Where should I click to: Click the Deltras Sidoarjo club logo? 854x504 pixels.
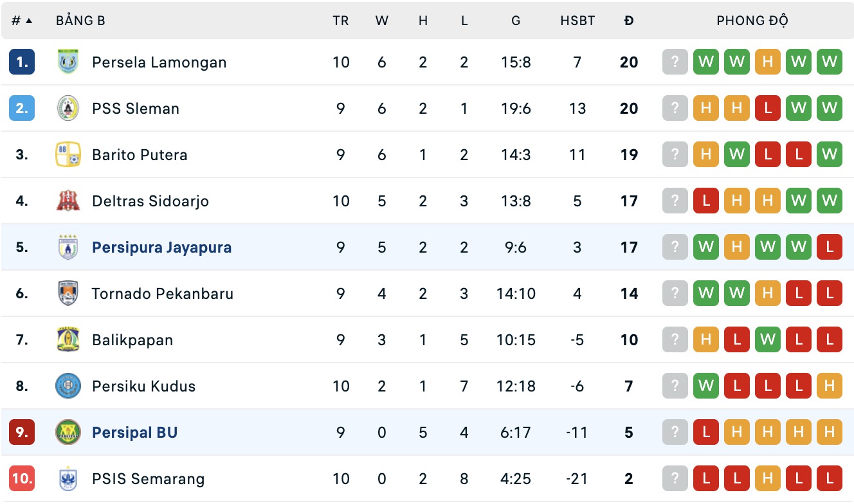click(68, 201)
